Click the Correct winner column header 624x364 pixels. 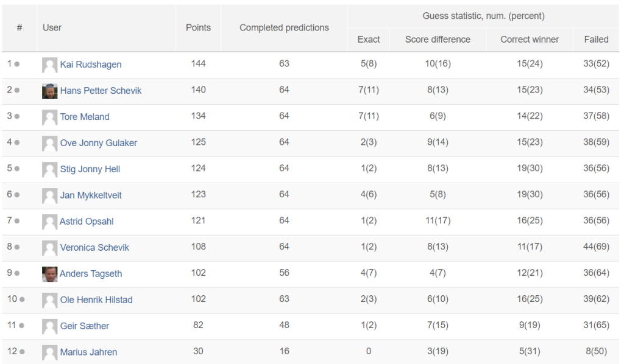(x=530, y=40)
